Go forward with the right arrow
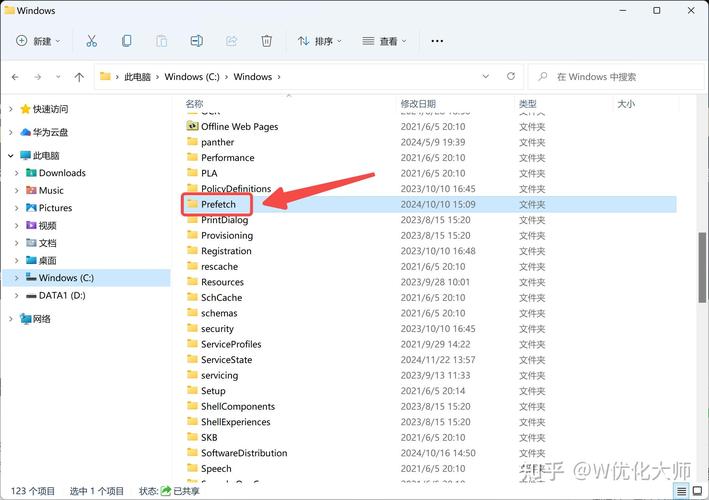This screenshot has height=500, width=709. (38, 77)
